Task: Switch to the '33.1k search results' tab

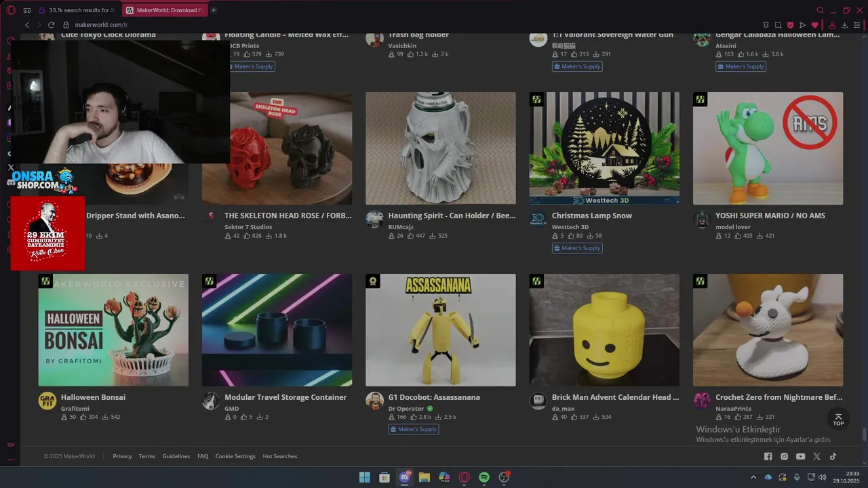Action: click(77, 10)
